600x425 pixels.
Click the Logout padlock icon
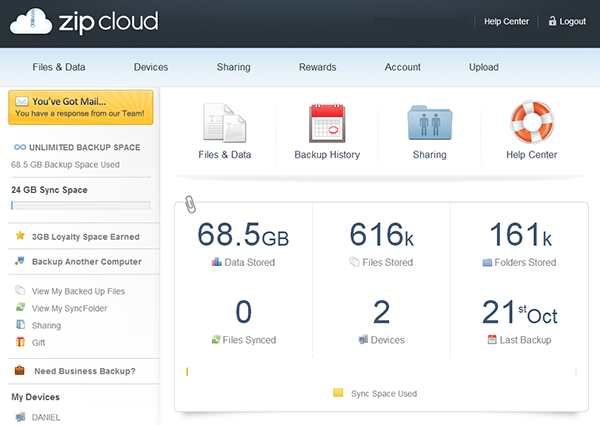click(x=552, y=21)
